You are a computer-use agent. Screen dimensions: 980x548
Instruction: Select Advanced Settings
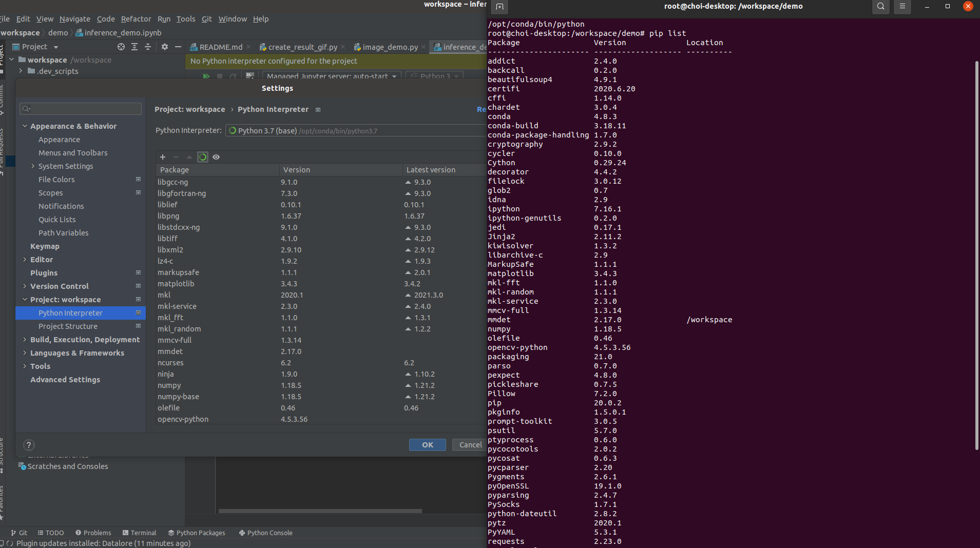[65, 380]
